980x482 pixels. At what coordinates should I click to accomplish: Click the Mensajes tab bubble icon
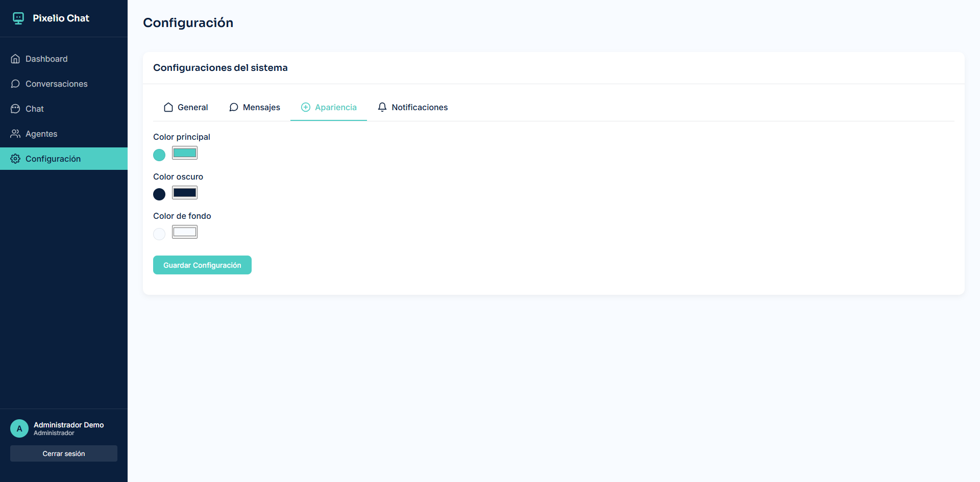234,107
